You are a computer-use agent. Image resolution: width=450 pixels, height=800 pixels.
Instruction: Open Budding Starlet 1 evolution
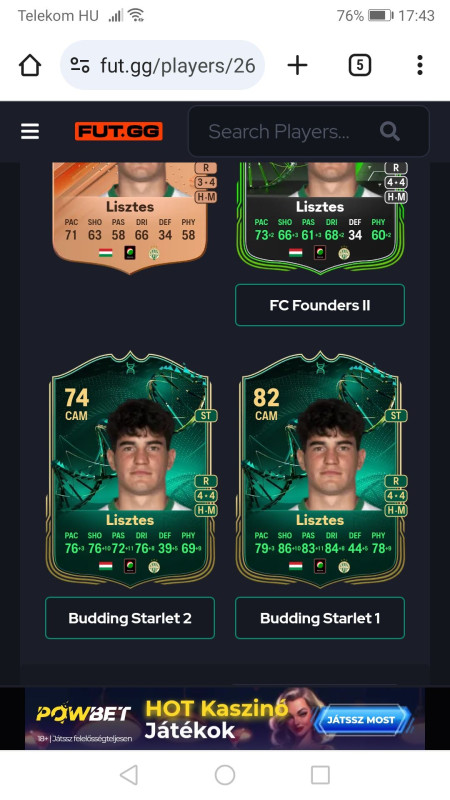(320, 618)
